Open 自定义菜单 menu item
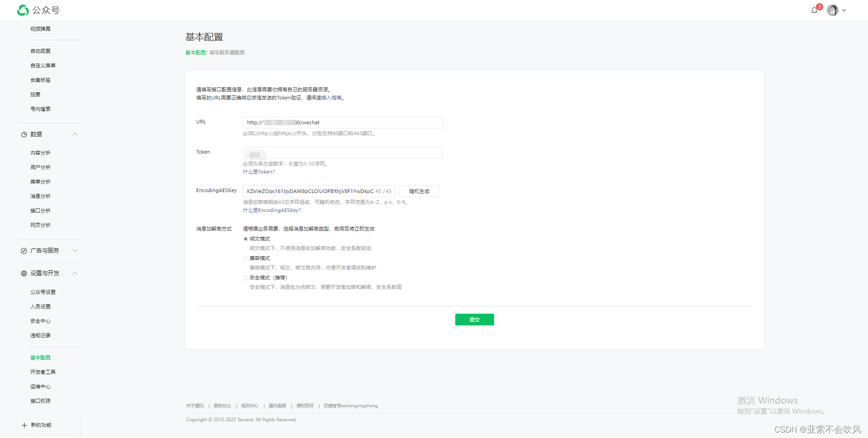The image size is (868, 438). (43, 66)
